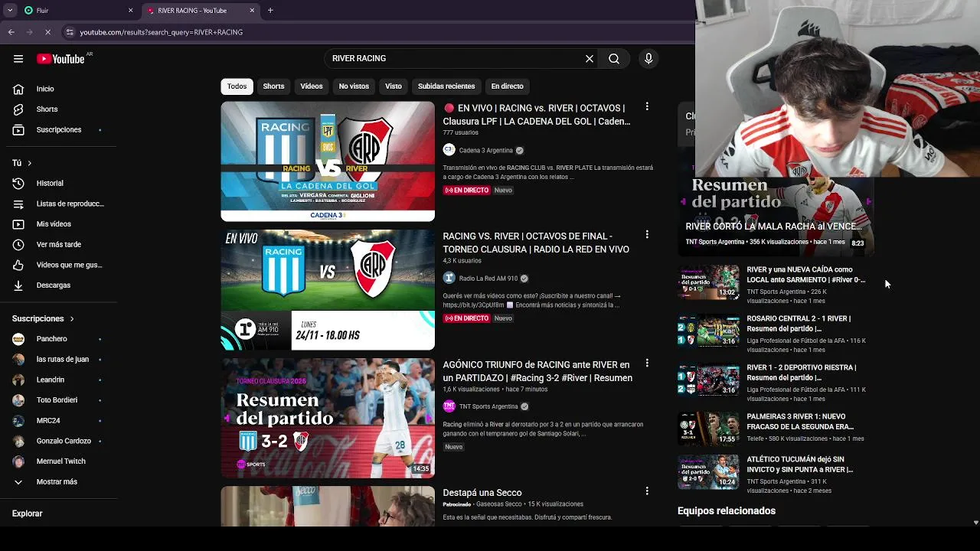Open RACING VS. RIVER OCTAVOS DE FINAL title
The height and width of the screenshot is (551, 980).
pyautogui.click(x=536, y=243)
